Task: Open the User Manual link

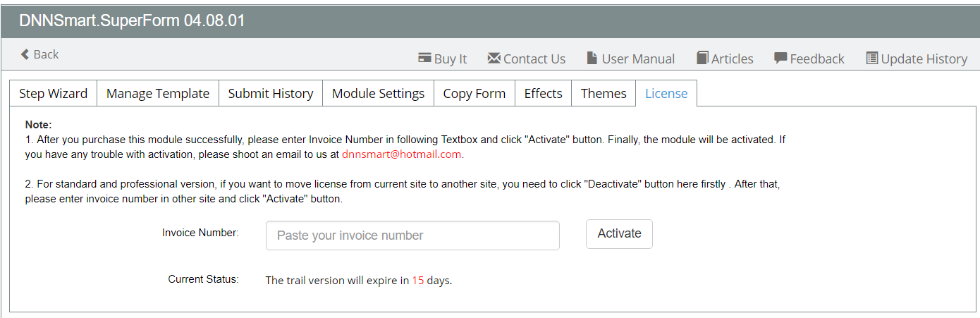Action: 631,59
